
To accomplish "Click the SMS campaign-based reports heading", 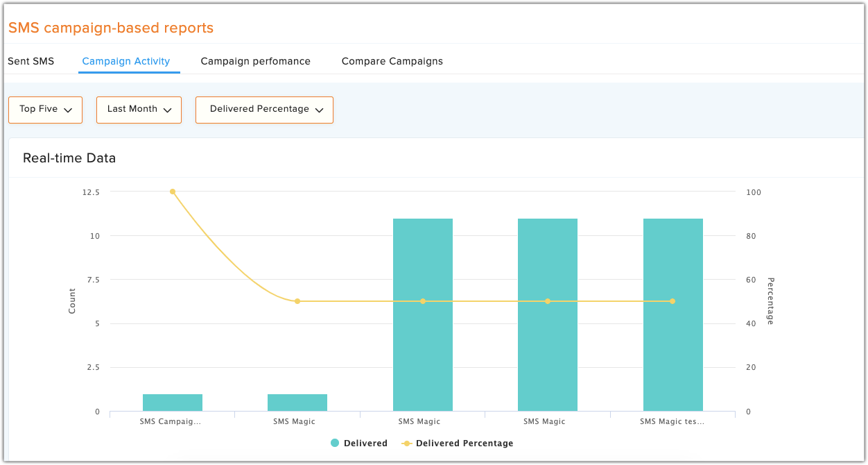I will pyautogui.click(x=111, y=28).
